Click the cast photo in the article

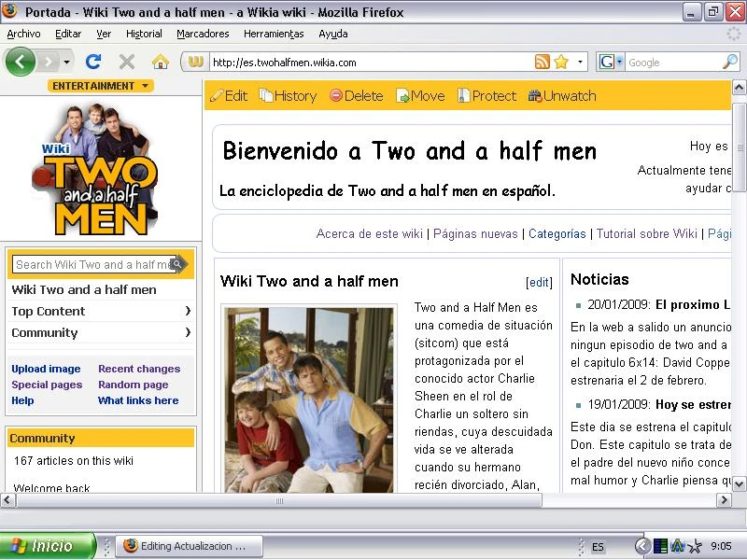click(x=309, y=399)
